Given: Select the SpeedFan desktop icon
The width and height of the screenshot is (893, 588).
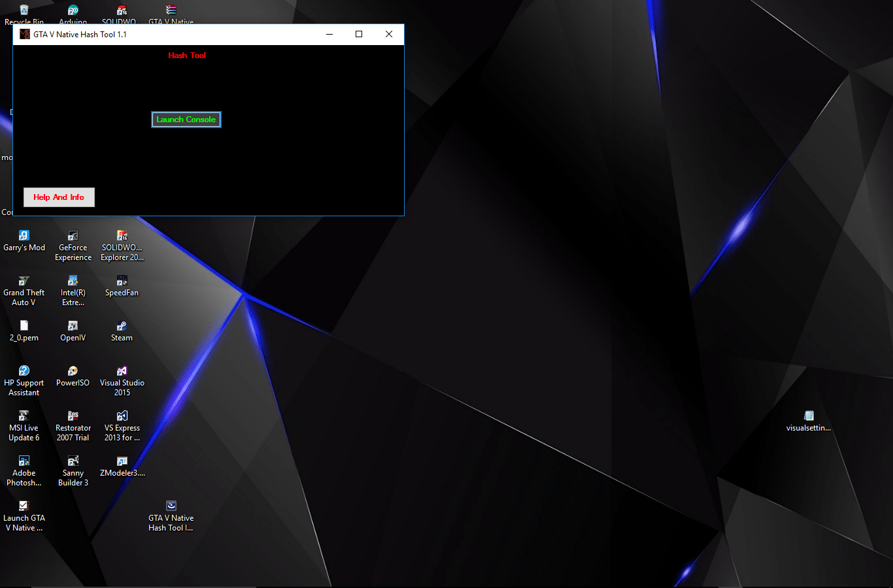Looking at the screenshot, I should (x=122, y=286).
